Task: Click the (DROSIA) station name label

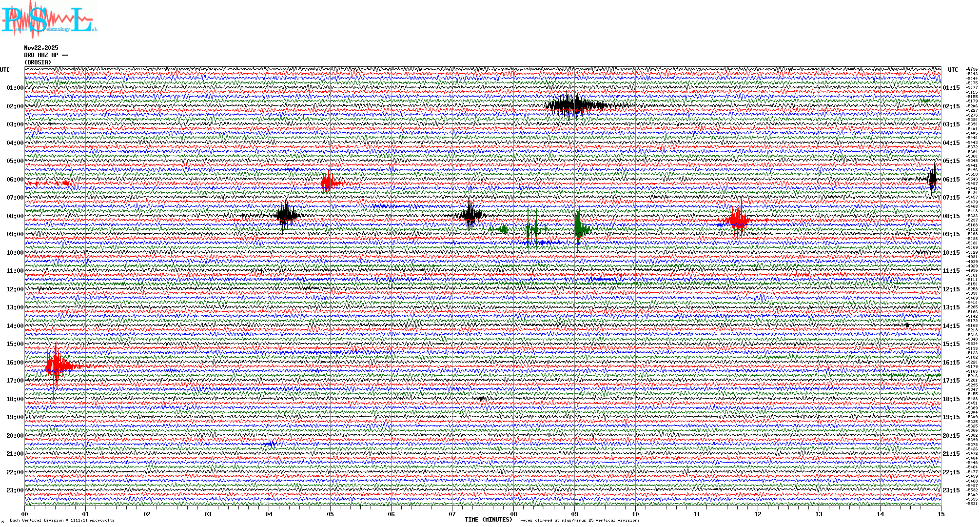Action: 38,62
